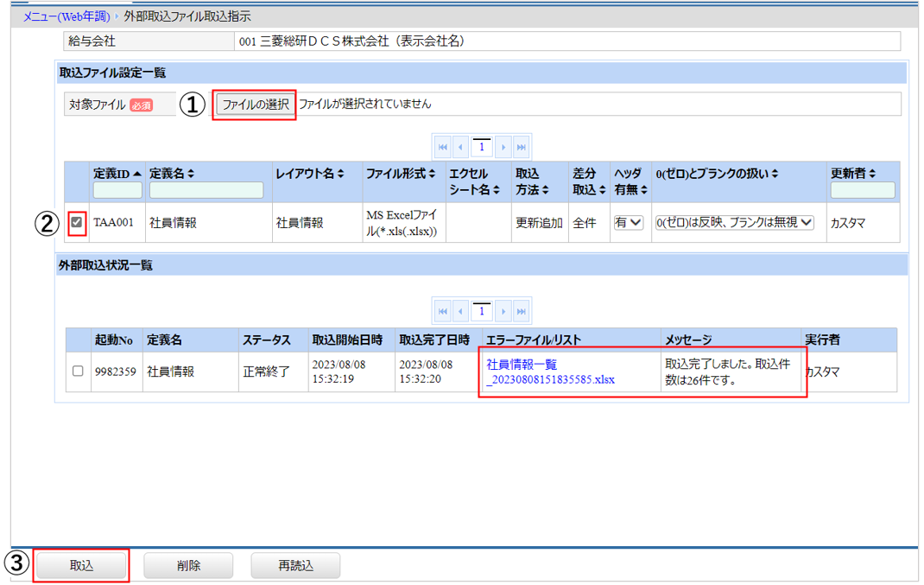Viewport: 924px width, 585px height.
Task: Sort by 差分取込 column
Action: 602,190
